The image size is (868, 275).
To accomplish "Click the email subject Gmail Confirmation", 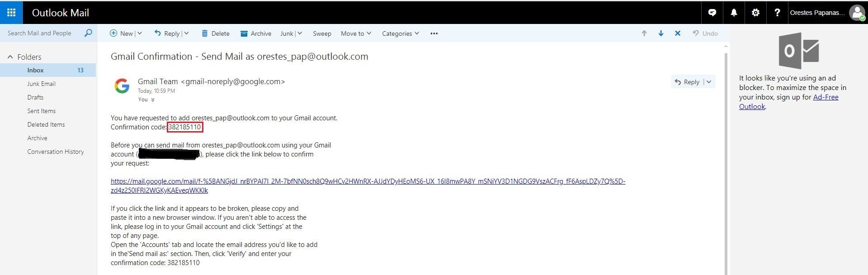I will [240, 57].
